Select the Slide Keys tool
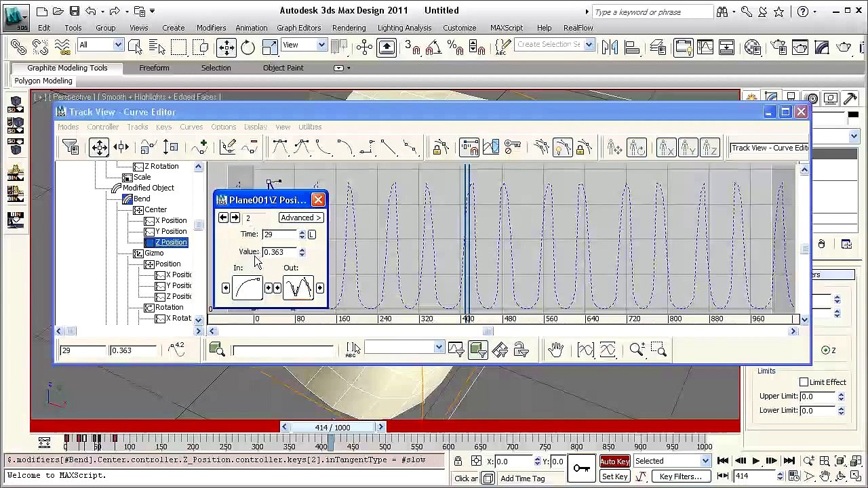868x488 pixels. pyautogui.click(x=121, y=147)
